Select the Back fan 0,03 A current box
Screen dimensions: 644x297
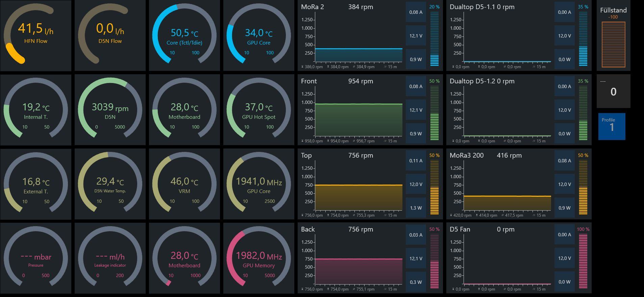pyautogui.click(x=416, y=235)
